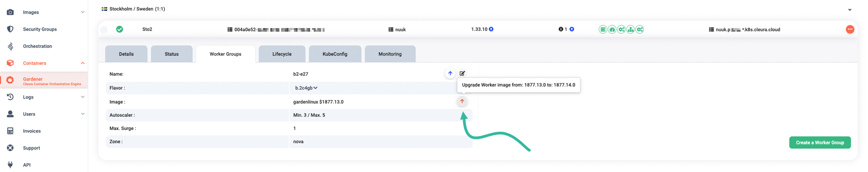This screenshot has height=172, width=868.
Task: Click the worker name b2-e27 value
Action: [x=301, y=74]
